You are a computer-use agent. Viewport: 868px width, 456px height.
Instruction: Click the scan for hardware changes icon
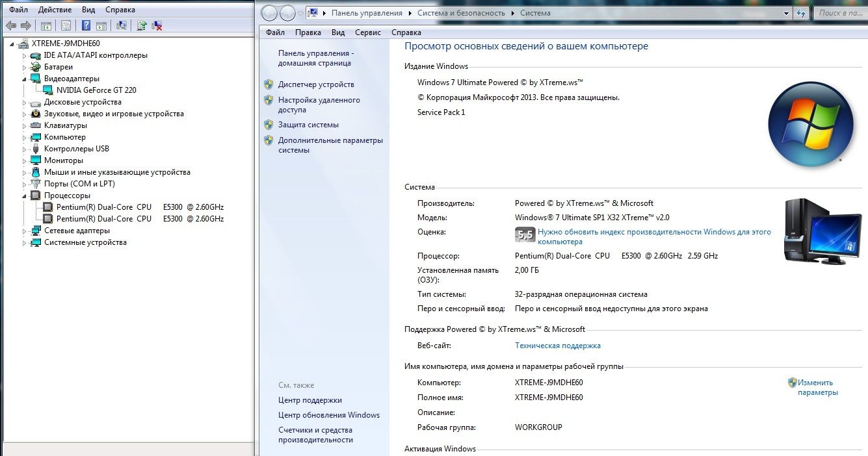122,25
